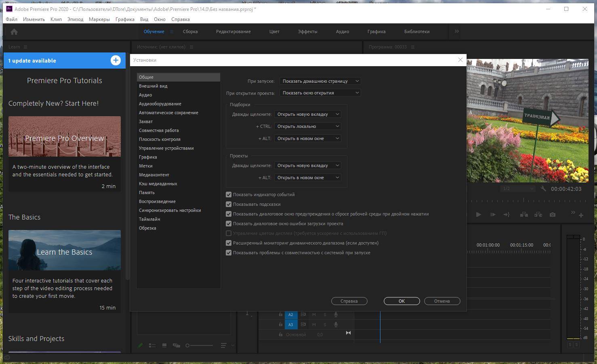This screenshot has width=597, height=364.
Task: Click the plus icon on update banner
Action: pyautogui.click(x=116, y=61)
